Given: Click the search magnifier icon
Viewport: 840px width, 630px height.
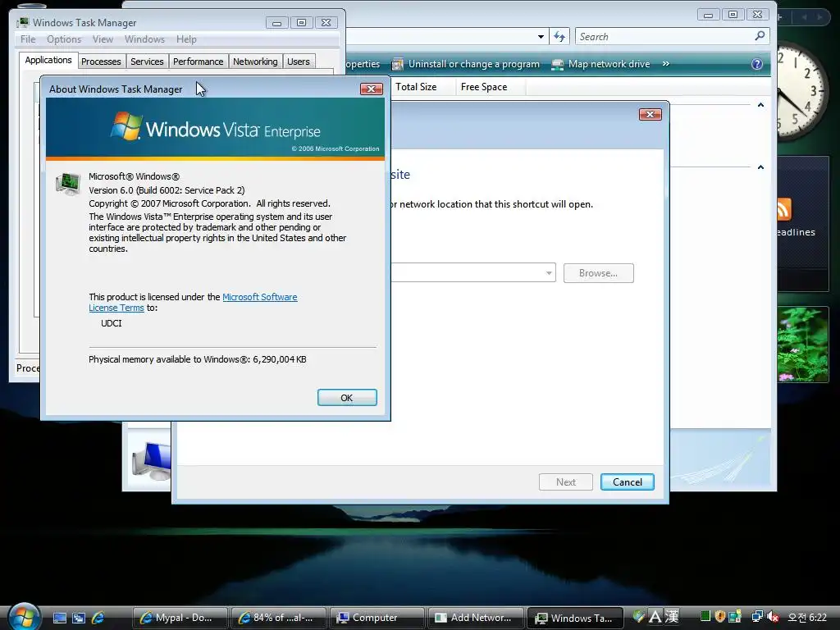Looking at the screenshot, I should [760, 36].
